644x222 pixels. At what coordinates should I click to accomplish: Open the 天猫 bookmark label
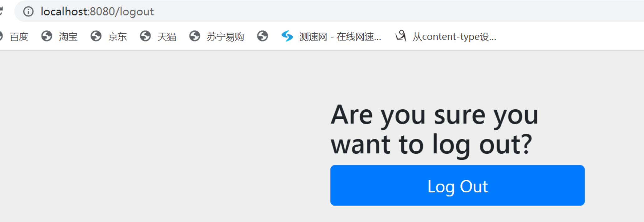pos(167,37)
